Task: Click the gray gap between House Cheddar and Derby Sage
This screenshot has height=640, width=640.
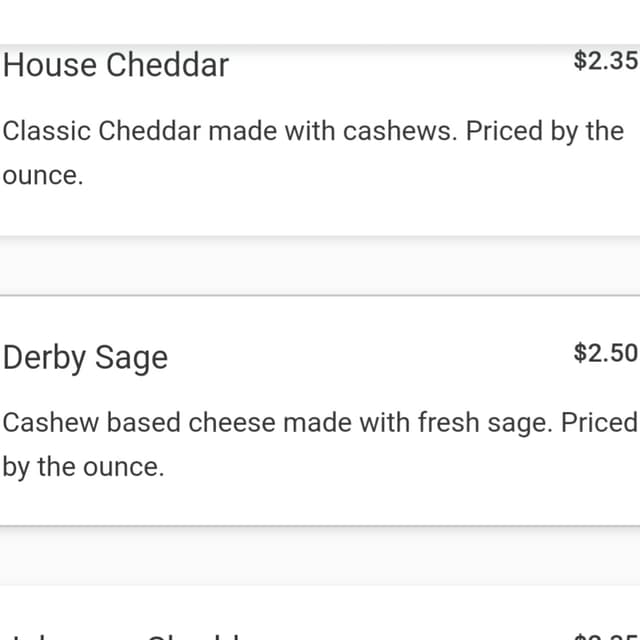Action: [x=320, y=265]
